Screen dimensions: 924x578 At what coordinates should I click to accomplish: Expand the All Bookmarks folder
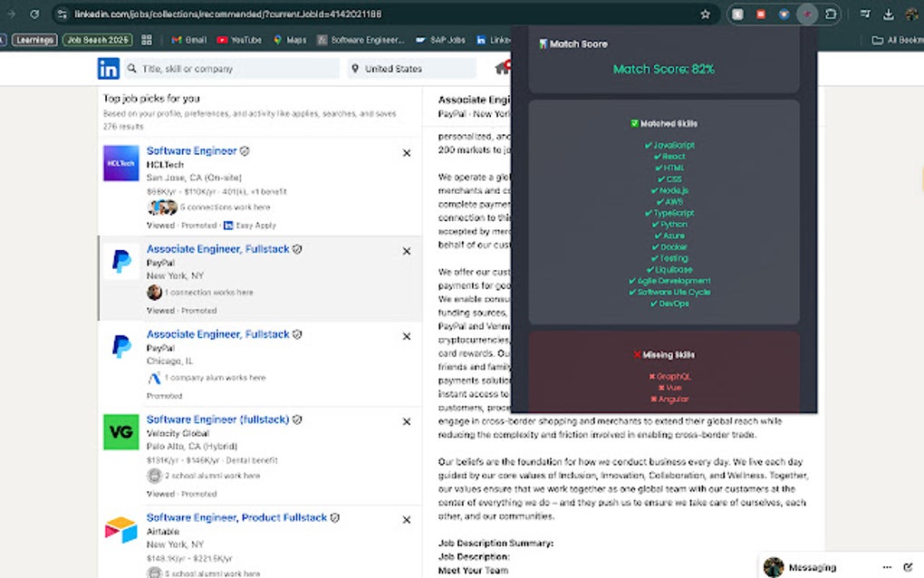[895, 39]
